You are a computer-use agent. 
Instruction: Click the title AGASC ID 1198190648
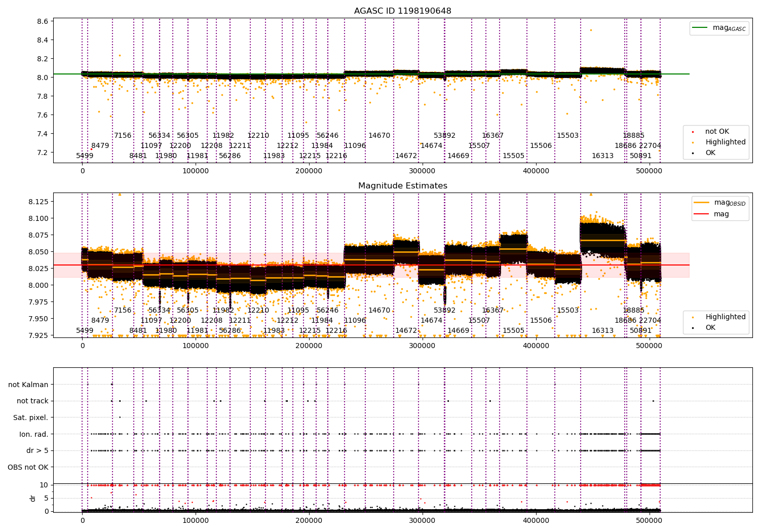pos(402,11)
